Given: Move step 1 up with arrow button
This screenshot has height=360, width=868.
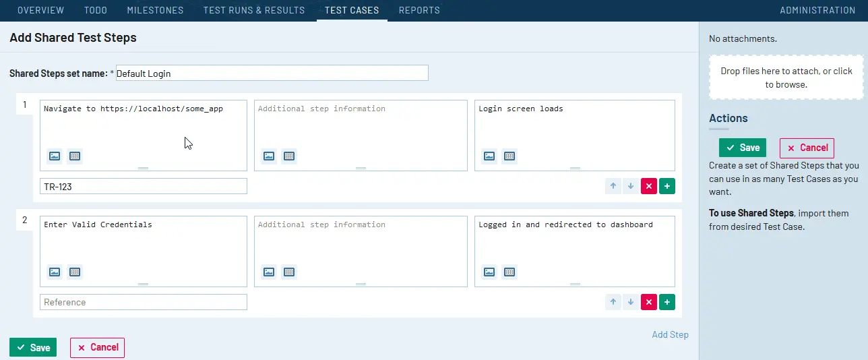Looking at the screenshot, I should point(613,186).
